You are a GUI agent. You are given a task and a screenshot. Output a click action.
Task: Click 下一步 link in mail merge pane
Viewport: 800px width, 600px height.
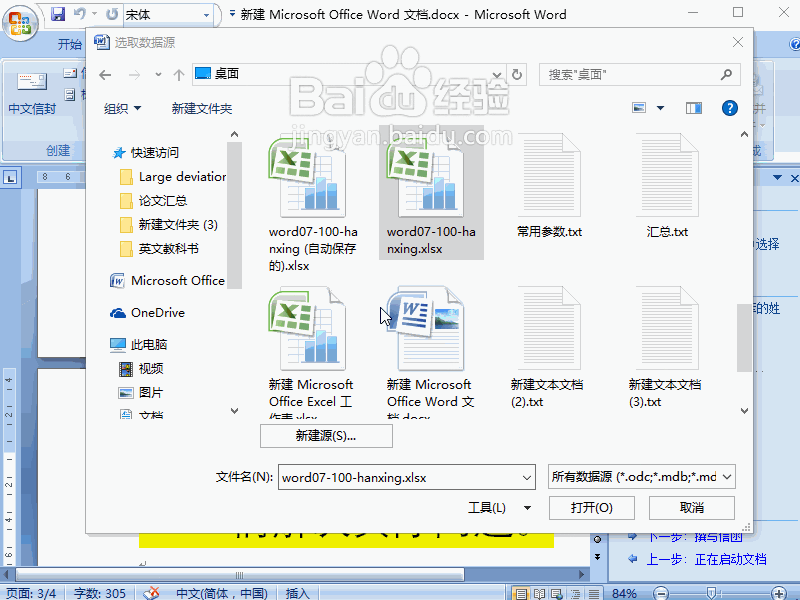(694, 537)
